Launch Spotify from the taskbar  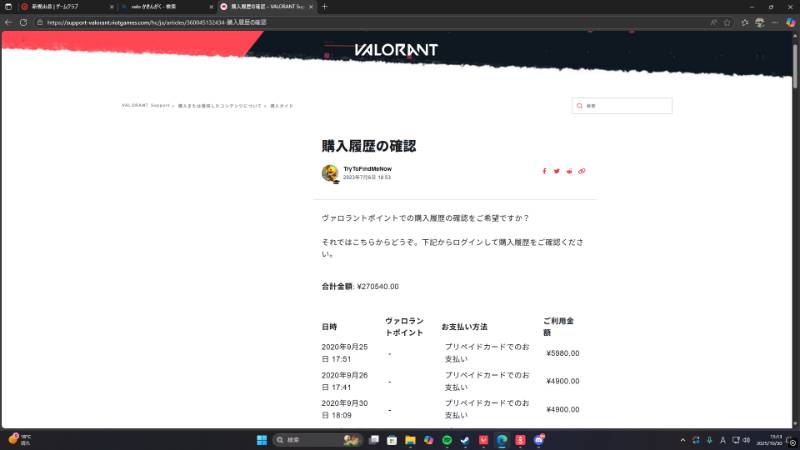pos(447,440)
